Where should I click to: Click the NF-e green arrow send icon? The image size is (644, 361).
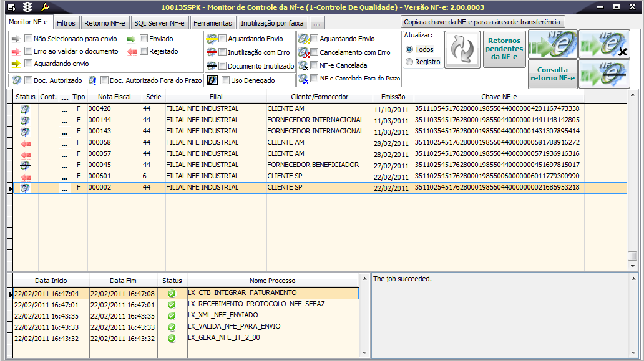point(552,44)
